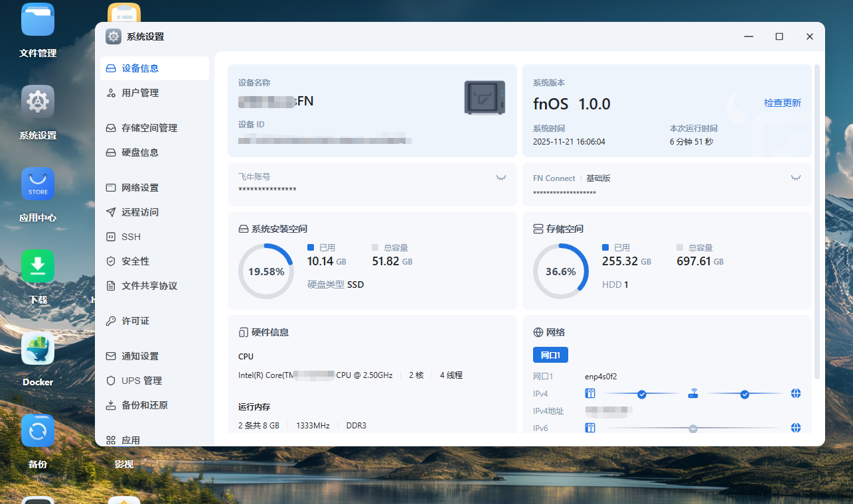The height and width of the screenshot is (504, 853).
Task: Select 网络设置 sidebar item
Action: [139, 188]
